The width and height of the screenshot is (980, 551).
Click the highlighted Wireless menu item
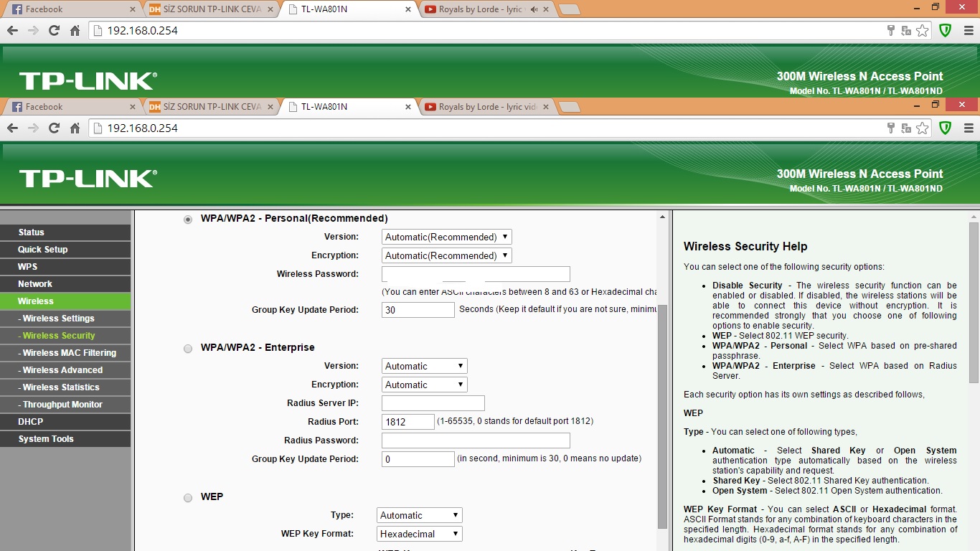(65, 301)
